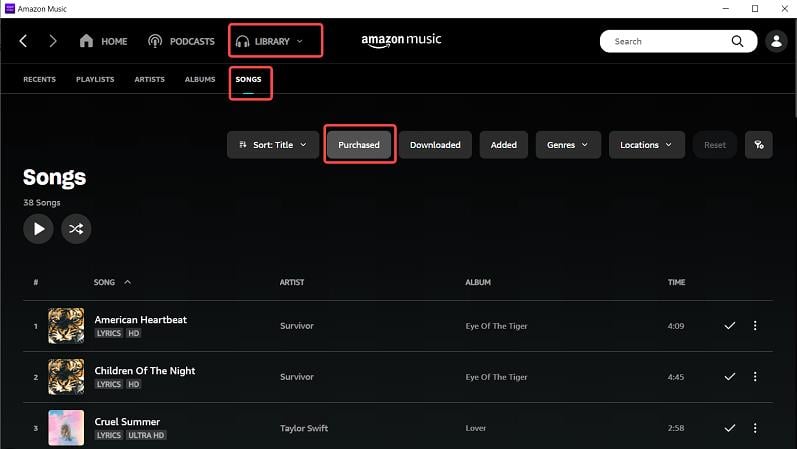
Task: Click the magnifying glass search icon
Action: point(738,41)
